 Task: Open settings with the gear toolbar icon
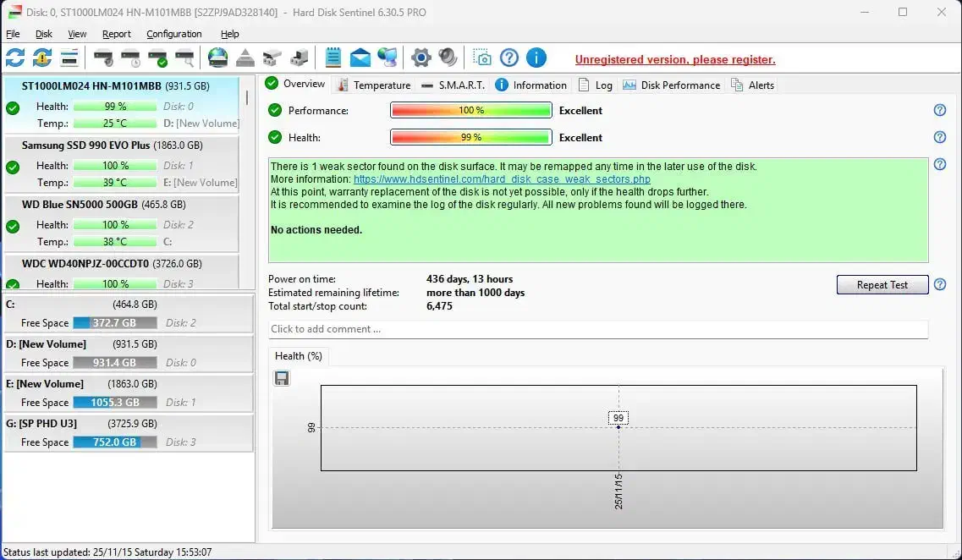[421, 58]
